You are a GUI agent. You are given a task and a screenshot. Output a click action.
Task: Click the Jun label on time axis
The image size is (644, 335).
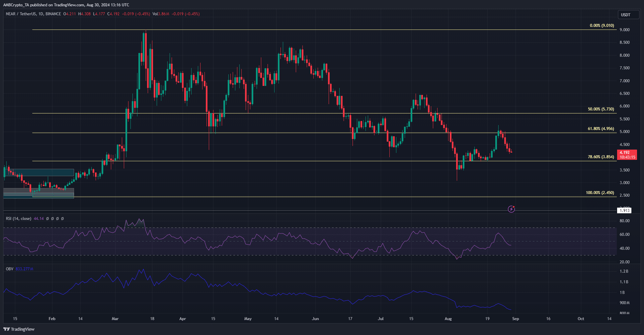click(x=315, y=319)
